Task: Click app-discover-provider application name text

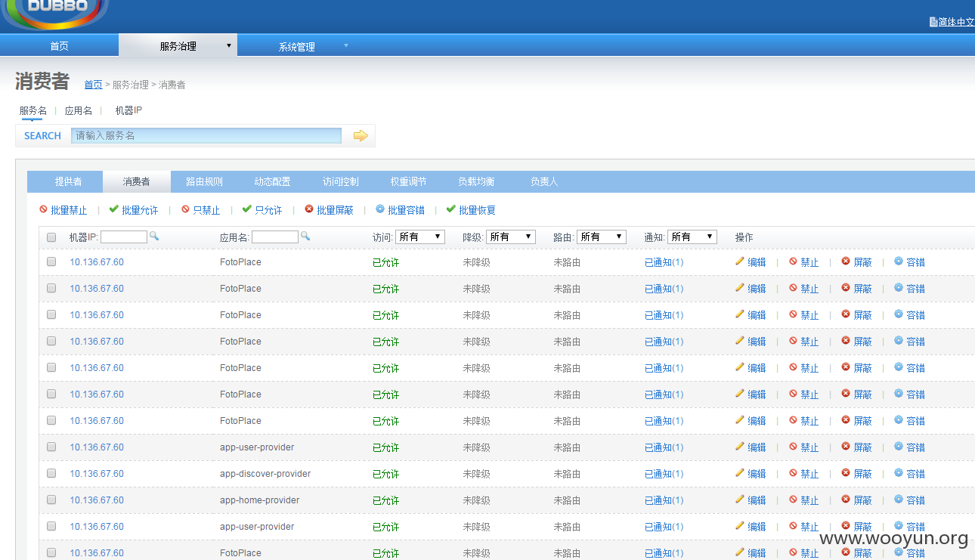Action: 265,474
